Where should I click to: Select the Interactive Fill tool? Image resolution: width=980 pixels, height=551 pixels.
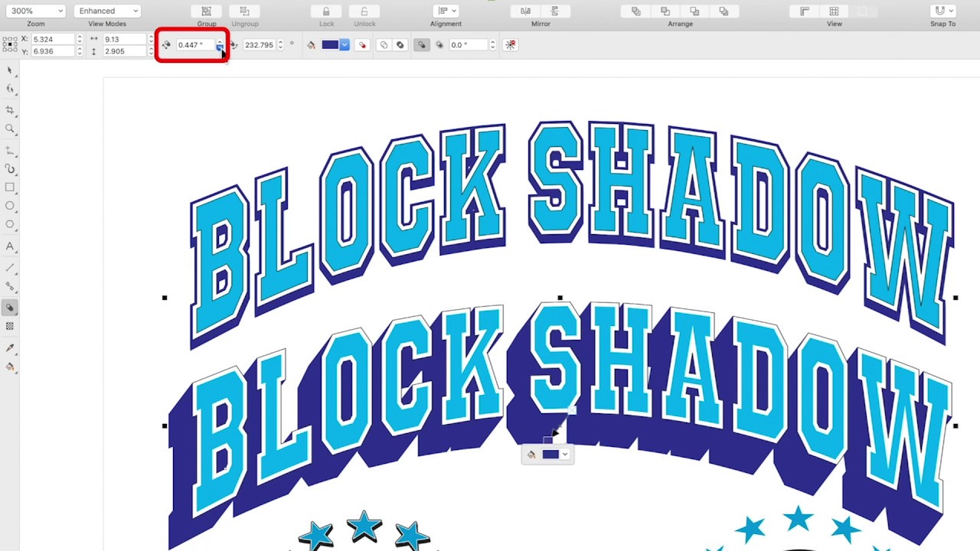click(10, 367)
